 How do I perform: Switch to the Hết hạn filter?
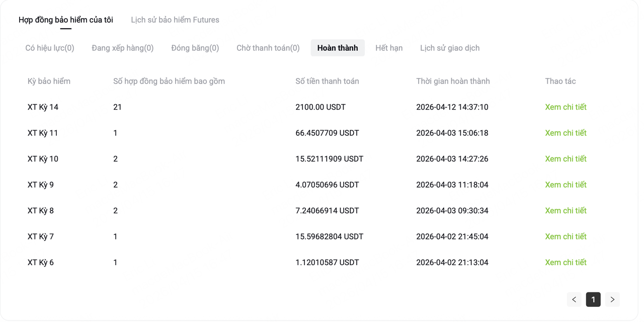[x=389, y=48]
